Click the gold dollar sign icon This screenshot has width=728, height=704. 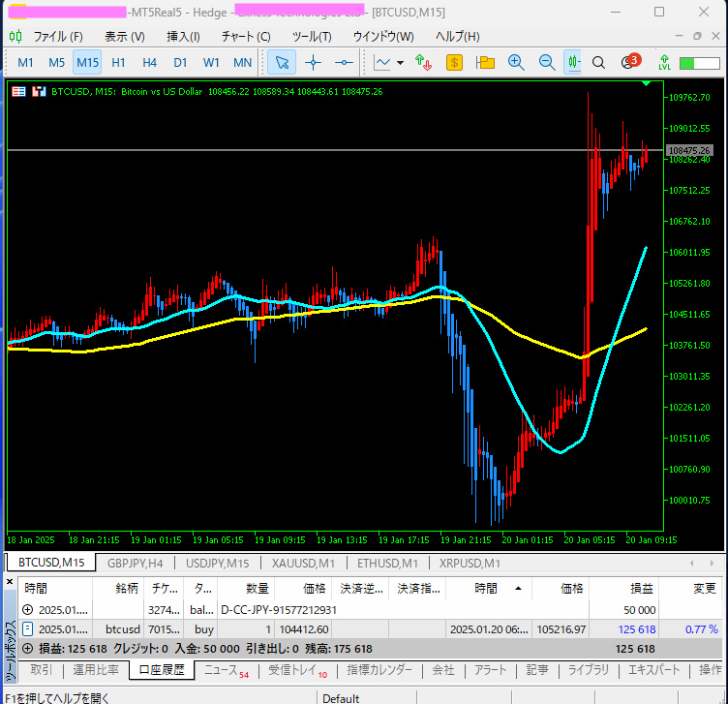tap(454, 63)
